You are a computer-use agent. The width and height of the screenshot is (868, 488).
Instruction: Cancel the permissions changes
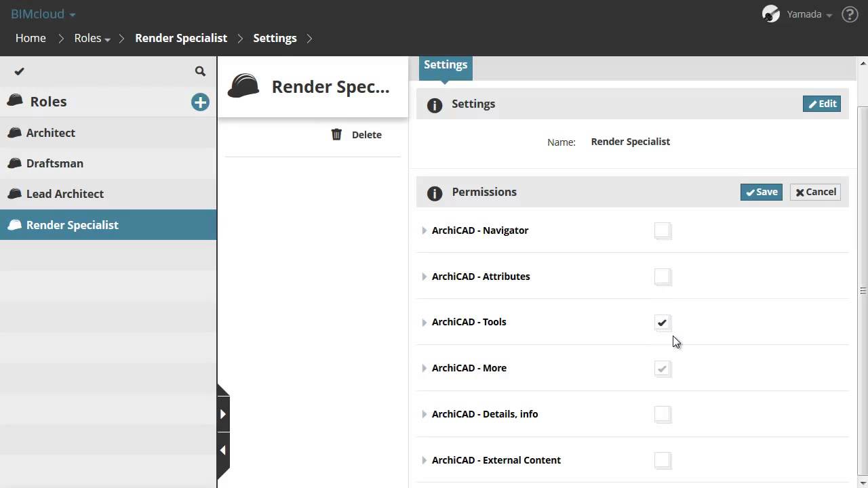815,192
